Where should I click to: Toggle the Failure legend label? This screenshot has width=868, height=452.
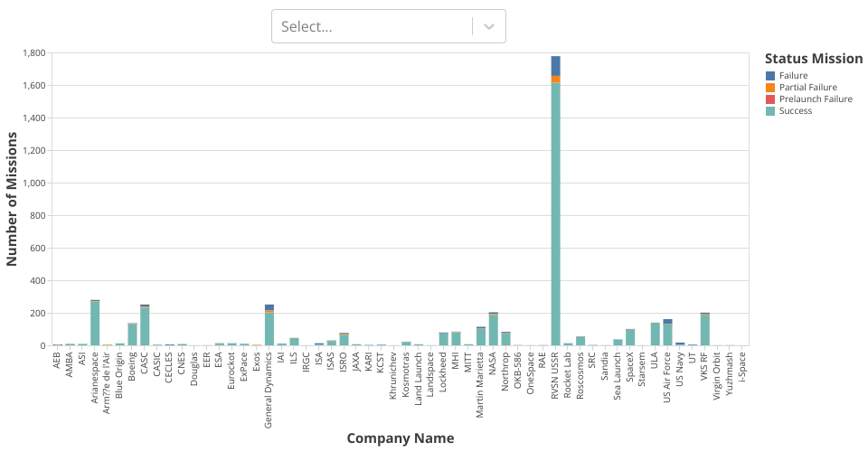pyautogui.click(x=793, y=75)
